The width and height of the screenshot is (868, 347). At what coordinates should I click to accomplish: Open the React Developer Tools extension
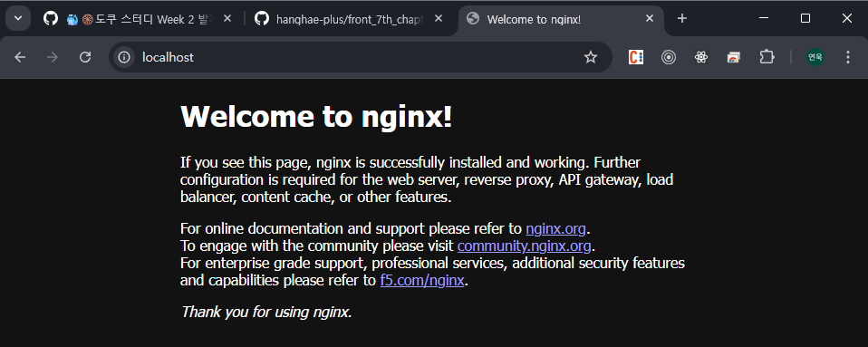[x=701, y=57]
